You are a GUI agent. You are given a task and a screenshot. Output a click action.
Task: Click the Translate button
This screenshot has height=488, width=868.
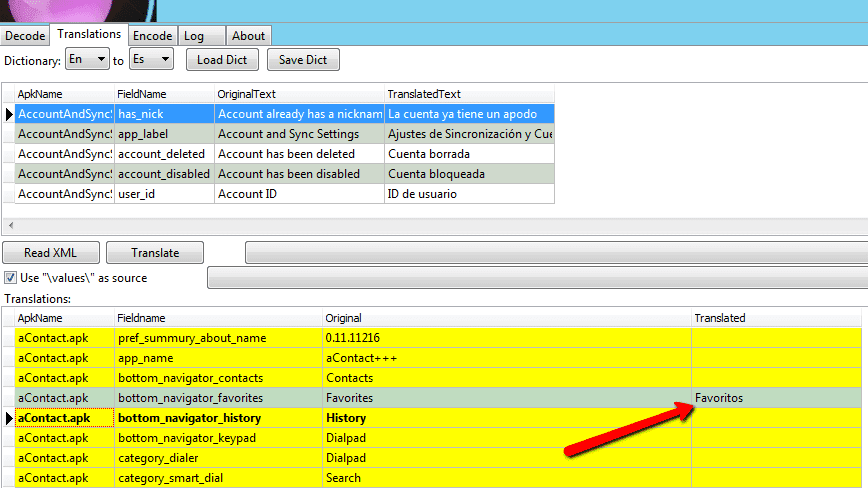155,253
